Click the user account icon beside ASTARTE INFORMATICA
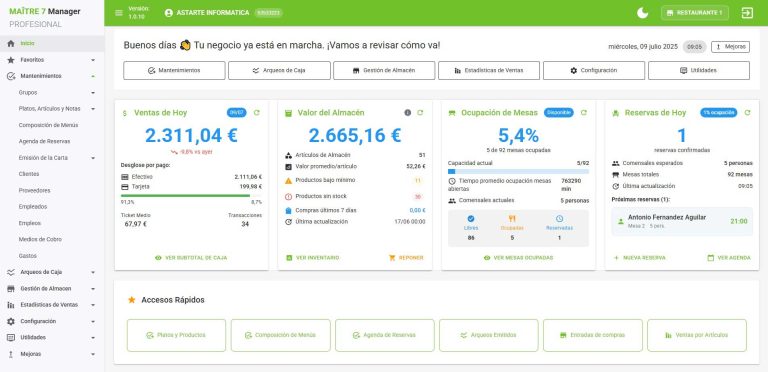 169,13
